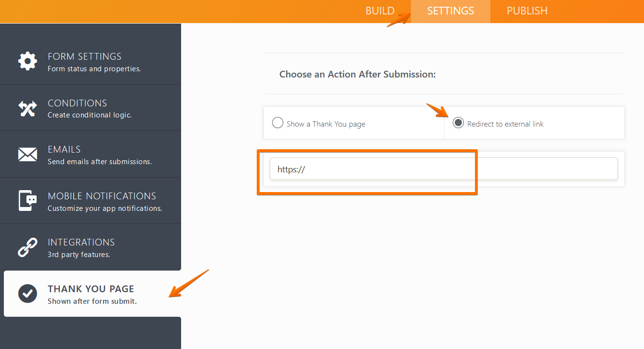The width and height of the screenshot is (644, 349).
Task: Open the EMAILS sidebar label
Action: [x=64, y=149]
